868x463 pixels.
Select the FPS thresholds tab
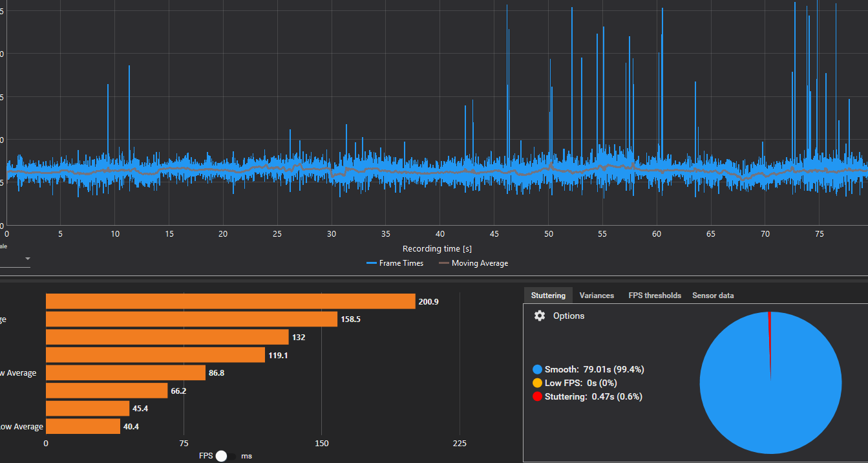pyautogui.click(x=655, y=296)
